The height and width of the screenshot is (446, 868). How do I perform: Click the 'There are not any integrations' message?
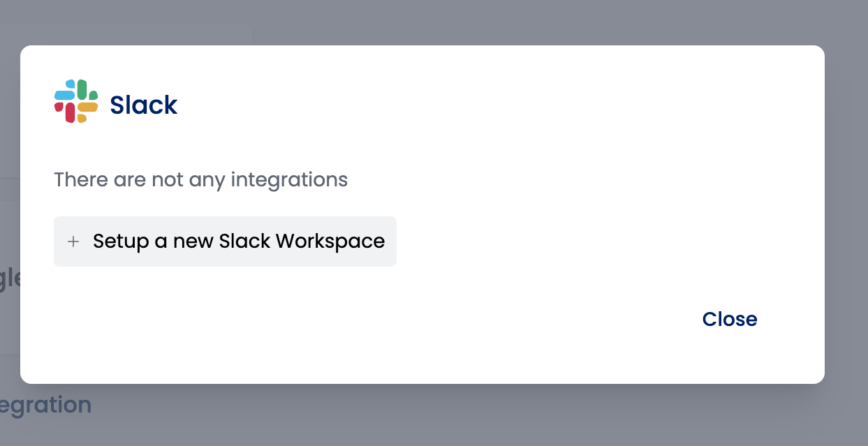pyautogui.click(x=200, y=179)
